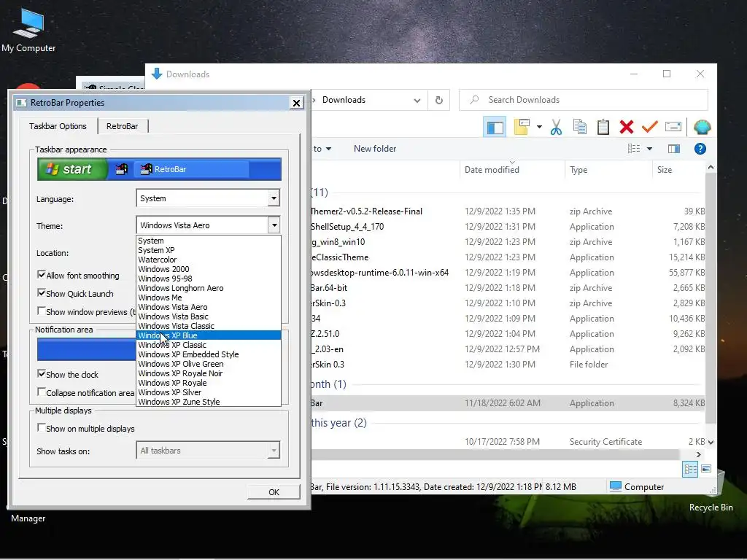Toggle the preview pane button near Help

[673, 149]
